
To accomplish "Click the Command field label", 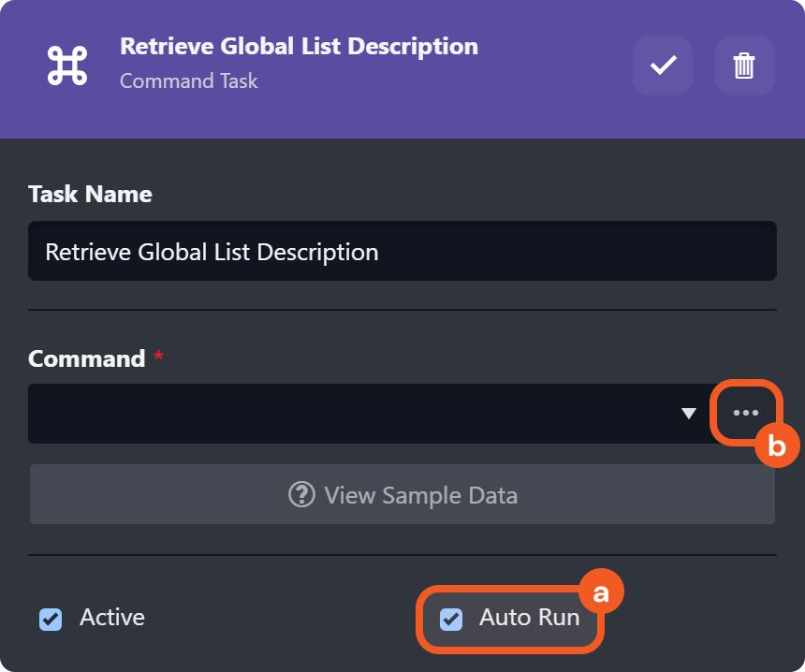I will click(86, 358).
